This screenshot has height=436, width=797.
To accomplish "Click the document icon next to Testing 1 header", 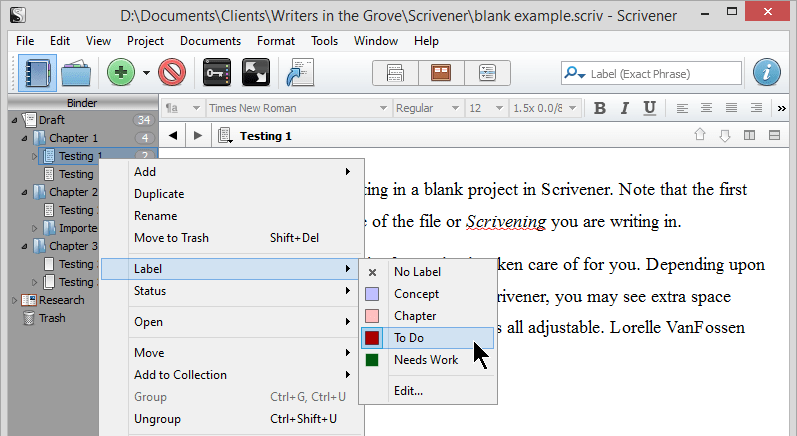I will tap(225, 136).
